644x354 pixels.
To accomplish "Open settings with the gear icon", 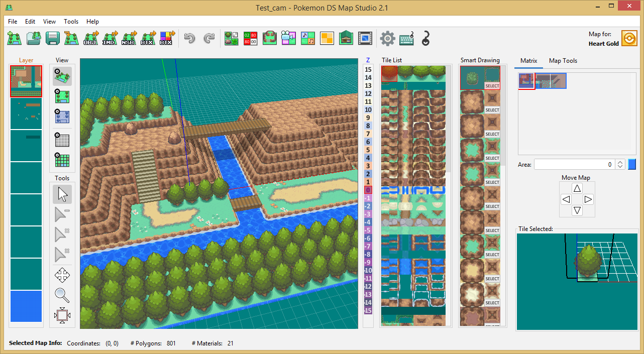I will (387, 38).
